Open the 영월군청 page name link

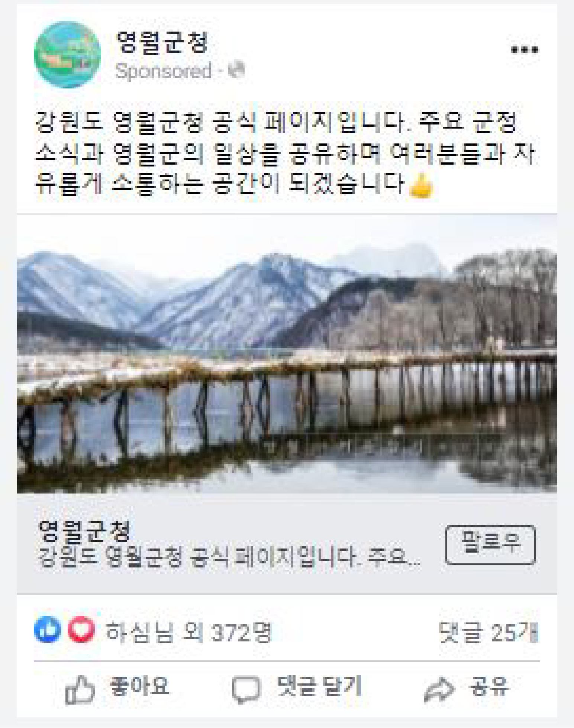click(161, 42)
